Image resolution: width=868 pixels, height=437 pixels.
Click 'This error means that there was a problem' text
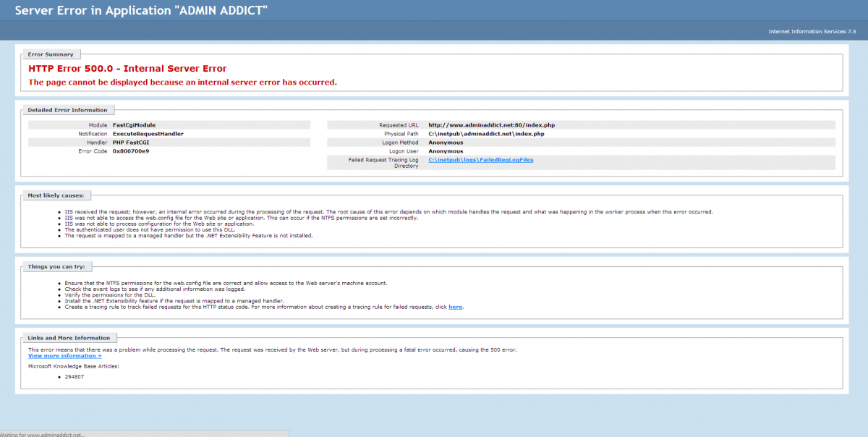click(273, 349)
